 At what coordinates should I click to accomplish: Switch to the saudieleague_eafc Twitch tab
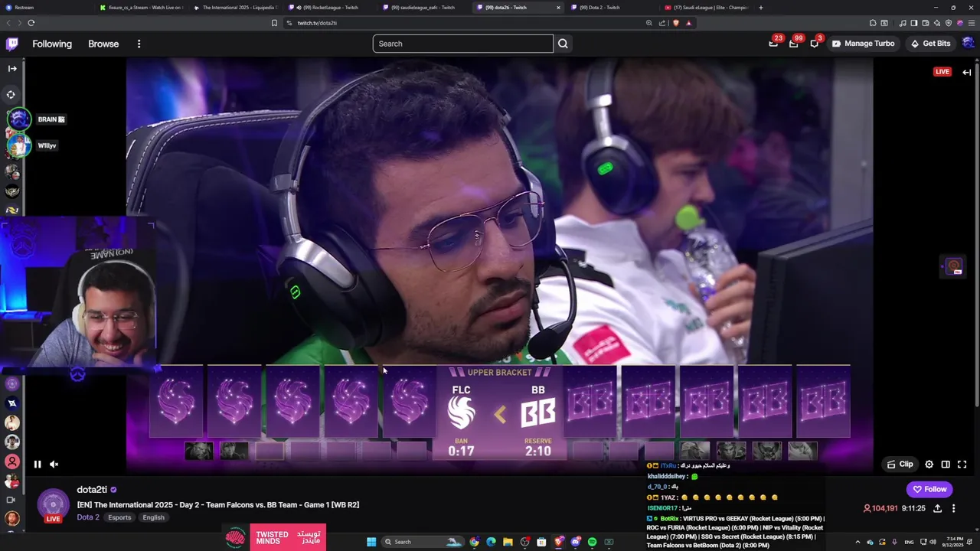[426, 8]
